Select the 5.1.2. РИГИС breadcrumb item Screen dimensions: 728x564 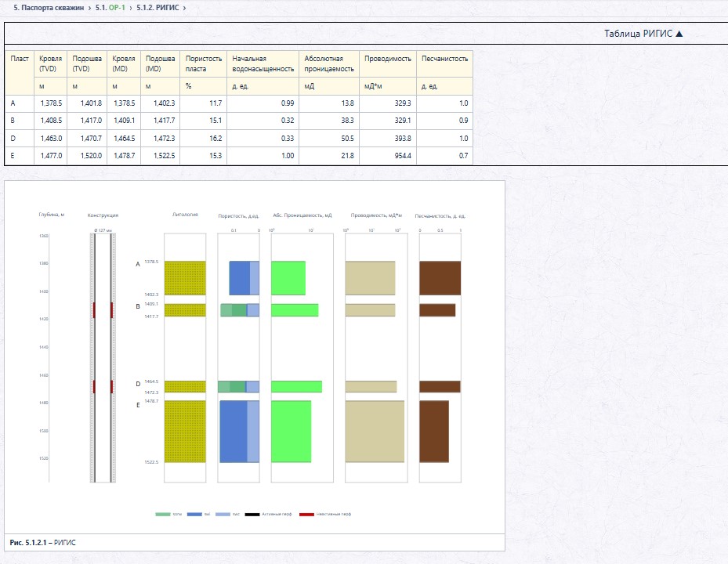158,7
